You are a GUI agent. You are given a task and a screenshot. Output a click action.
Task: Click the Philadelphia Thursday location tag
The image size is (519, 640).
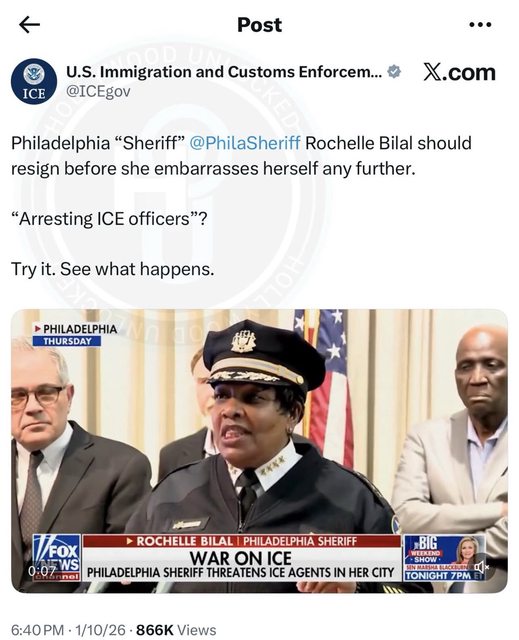tap(75, 335)
